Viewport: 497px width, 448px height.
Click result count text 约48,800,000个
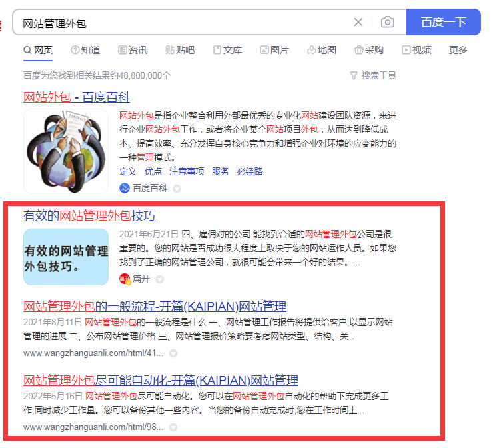coord(141,75)
